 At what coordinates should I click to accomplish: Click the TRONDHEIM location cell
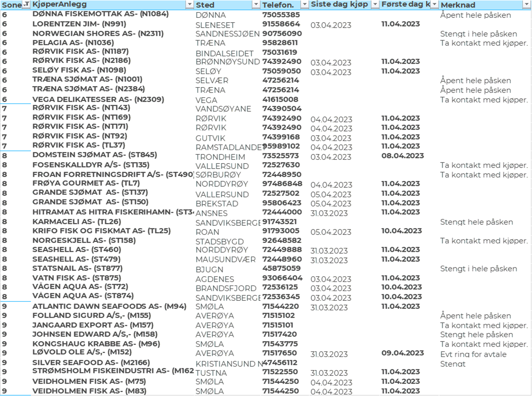(x=220, y=157)
